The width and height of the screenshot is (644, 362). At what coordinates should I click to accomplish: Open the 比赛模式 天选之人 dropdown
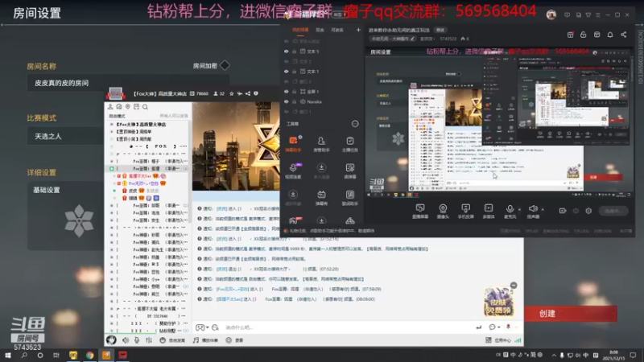[x=66, y=136]
